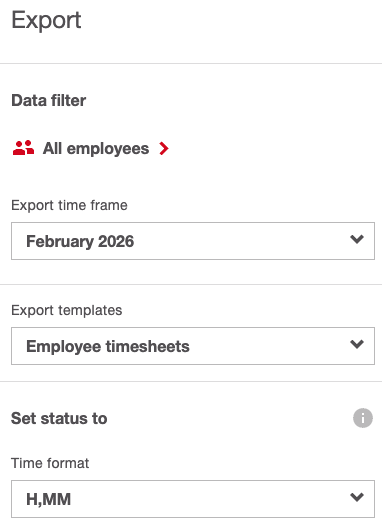Select the February 2026 value text
The image size is (382, 532).
[x=80, y=242]
